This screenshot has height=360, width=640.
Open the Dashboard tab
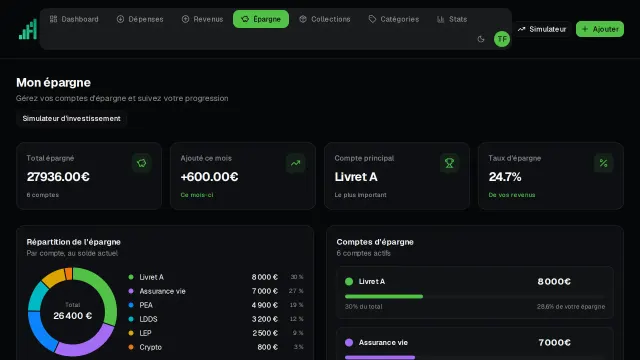click(74, 19)
